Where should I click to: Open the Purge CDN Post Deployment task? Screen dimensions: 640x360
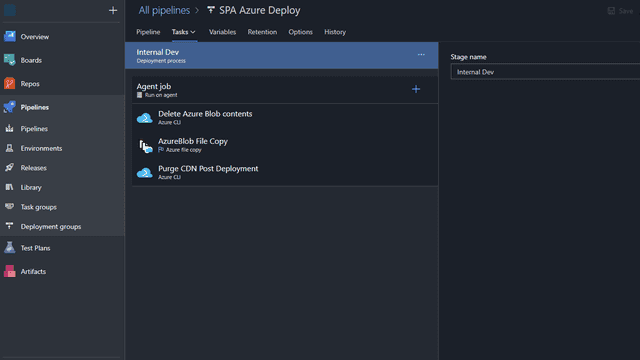[x=285, y=172]
